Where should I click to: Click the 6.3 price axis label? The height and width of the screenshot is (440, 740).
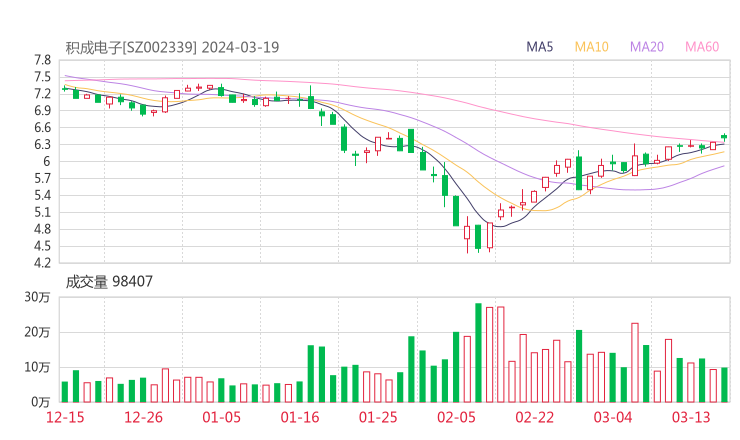[42, 144]
